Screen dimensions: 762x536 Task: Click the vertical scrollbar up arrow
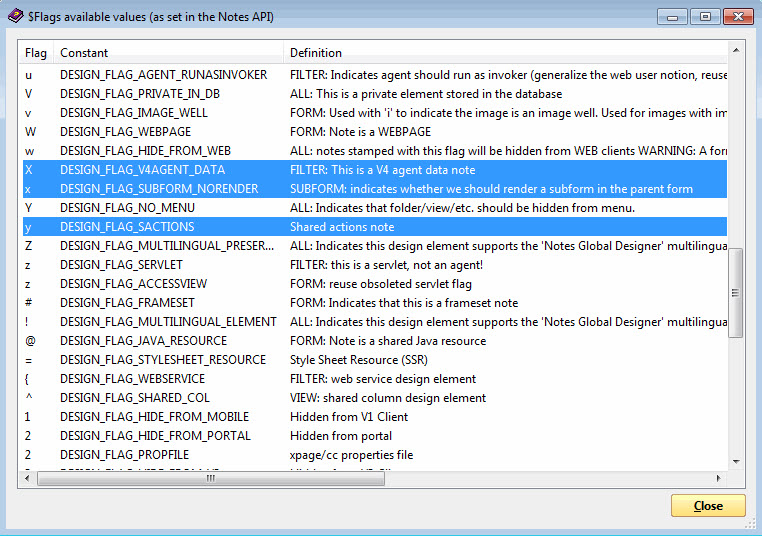[736, 50]
